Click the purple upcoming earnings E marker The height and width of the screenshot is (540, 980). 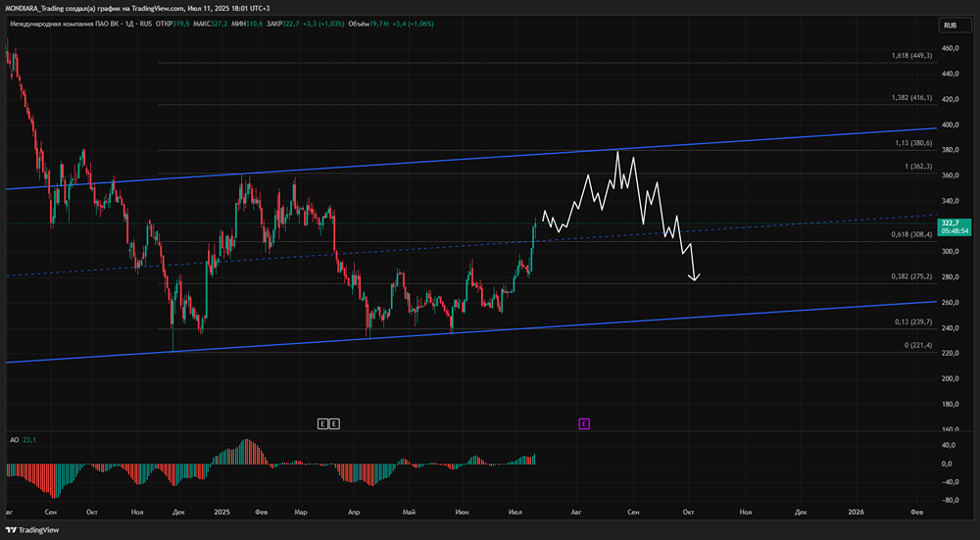coord(583,423)
